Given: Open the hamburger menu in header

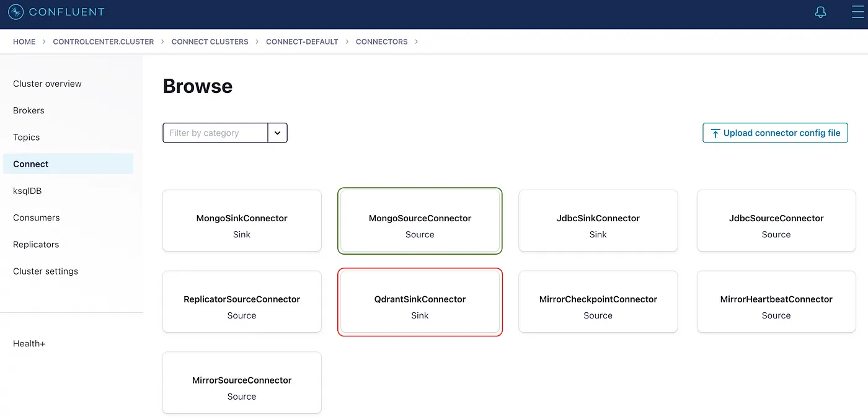Looking at the screenshot, I should tap(857, 12).
